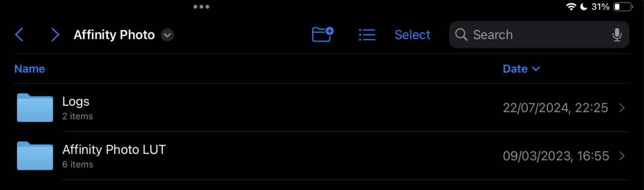Expand the Affinity Photo title dropdown

tap(167, 35)
